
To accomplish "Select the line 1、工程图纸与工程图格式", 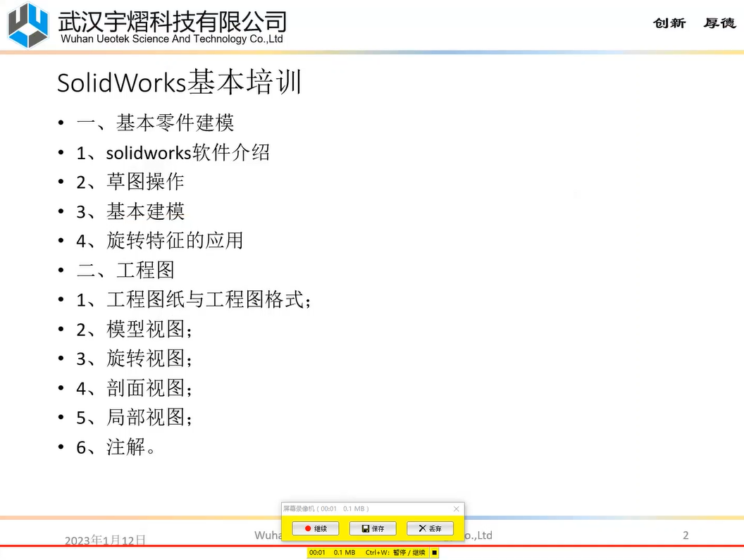I will [194, 299].
